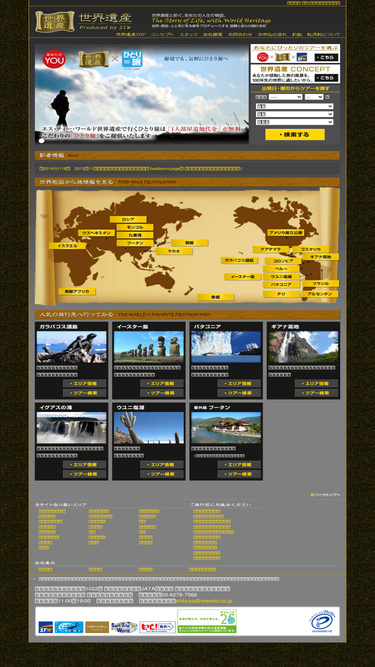Click エリア情報 under ガラパゴス諸島
The width and height of the screenshot is (375, 667).
[85, 383]
